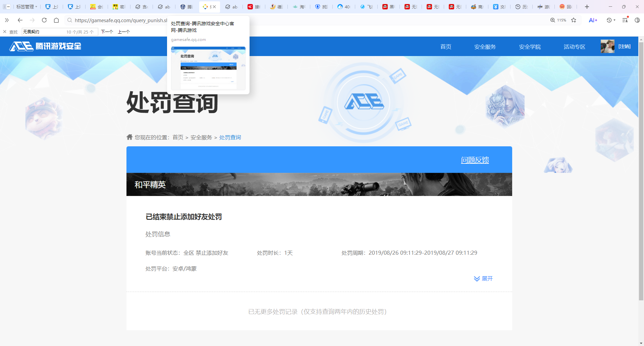Image resolution: width=644 pixels, height=346 pixels.
Task: Open the 安全服务 navigation menu
Action: (x=485, y=47)
